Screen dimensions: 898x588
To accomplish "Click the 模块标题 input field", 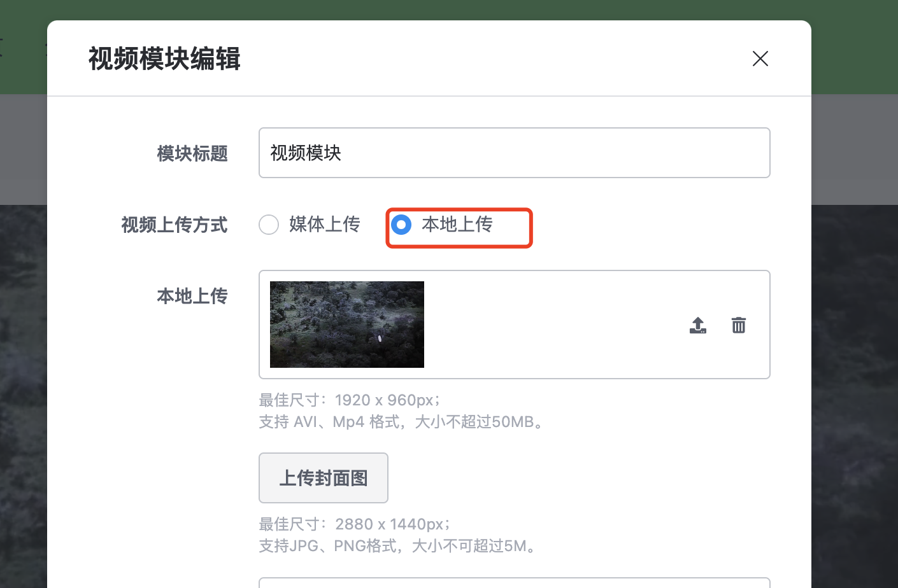I will 515,153.
